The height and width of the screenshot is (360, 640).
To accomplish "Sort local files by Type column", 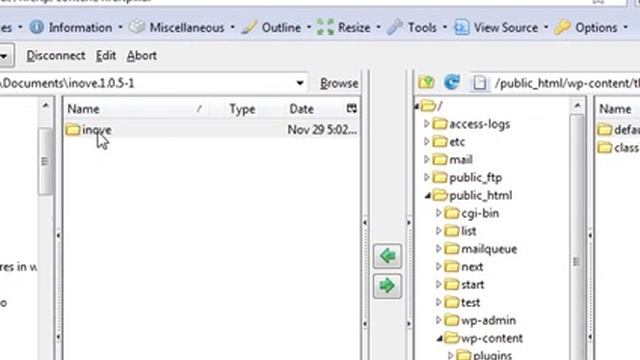I will coord(242,109).
